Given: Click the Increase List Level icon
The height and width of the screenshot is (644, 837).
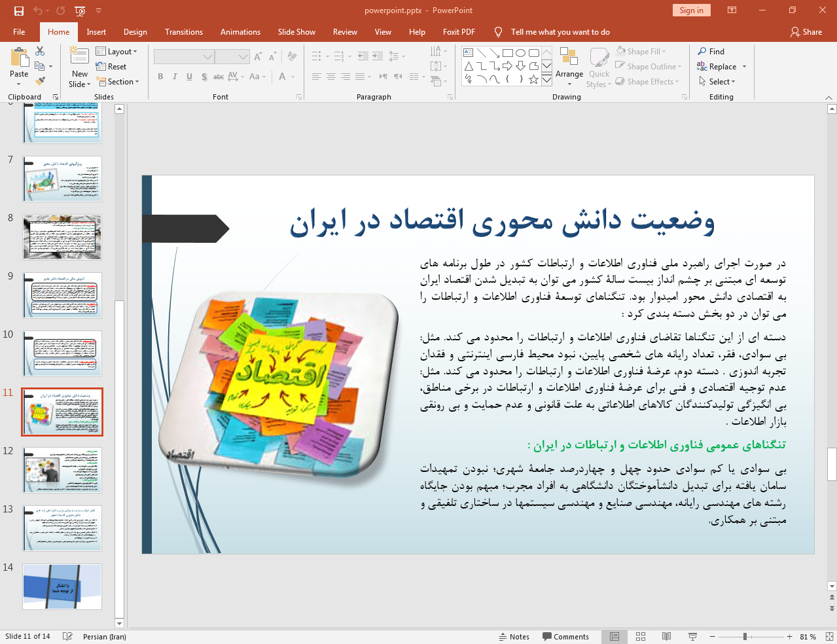Looking at the screenshot, I should [x=378, y=56].
